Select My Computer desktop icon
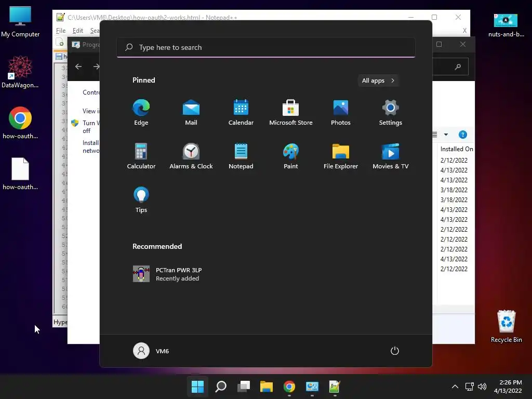This screenshot has height=399, width=532. click(x=20, y=22)
